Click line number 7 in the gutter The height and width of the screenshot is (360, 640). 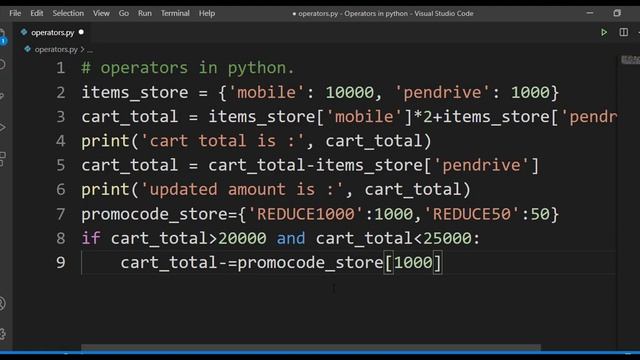[60, 214]
